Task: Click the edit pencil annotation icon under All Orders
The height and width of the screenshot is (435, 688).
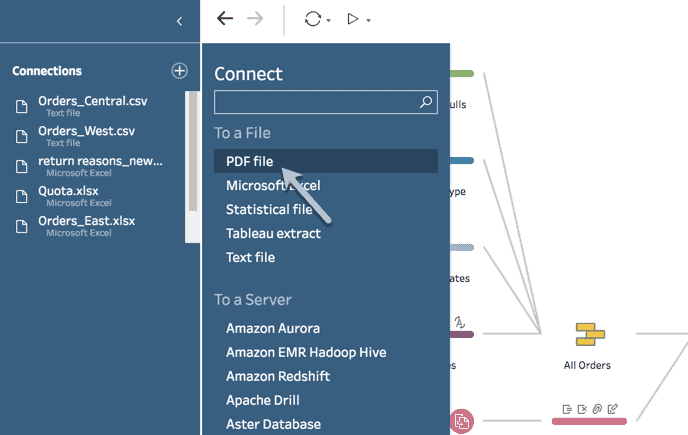Action: click(613, 409)
